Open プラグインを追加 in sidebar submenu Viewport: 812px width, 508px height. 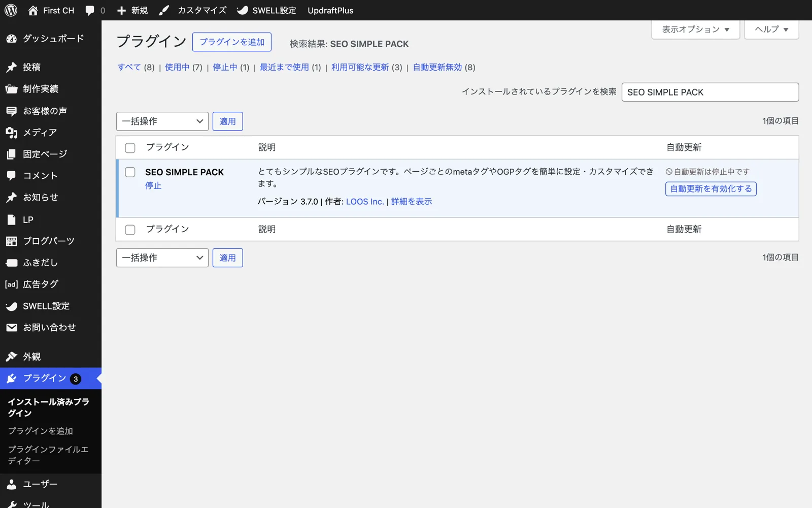41,431
